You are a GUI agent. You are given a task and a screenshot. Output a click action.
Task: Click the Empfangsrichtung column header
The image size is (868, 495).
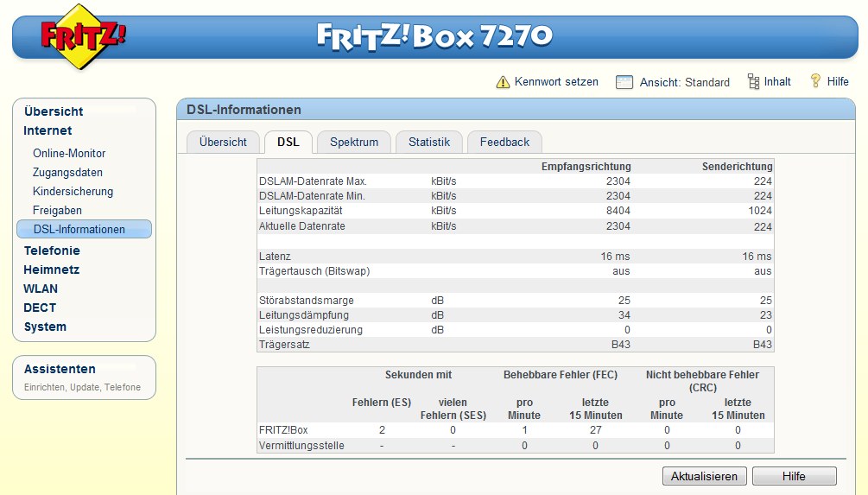coord(586,167)
